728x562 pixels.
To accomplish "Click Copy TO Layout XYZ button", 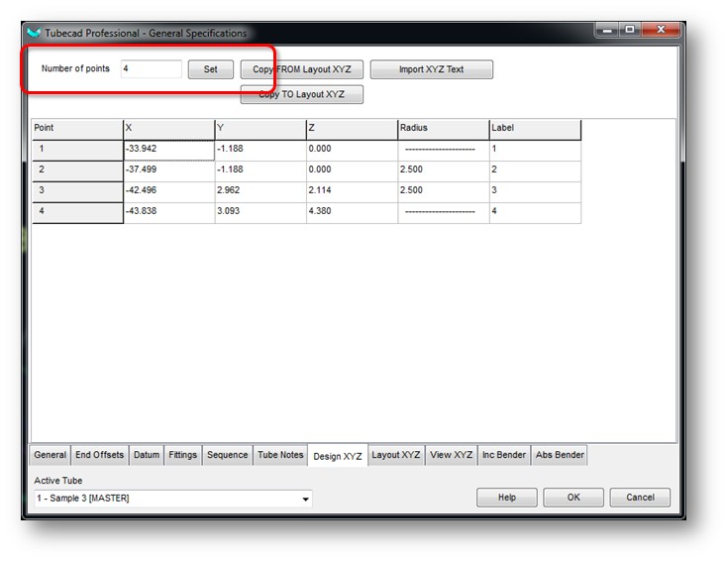I will pos(302,95).
